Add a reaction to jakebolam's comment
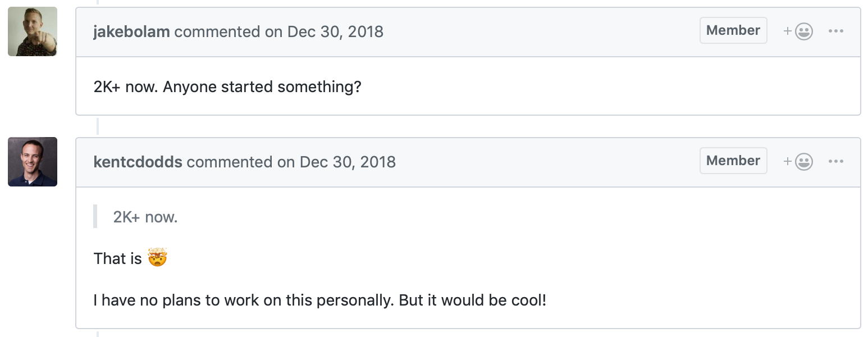 pyautogui.click(x=798, y=31)
